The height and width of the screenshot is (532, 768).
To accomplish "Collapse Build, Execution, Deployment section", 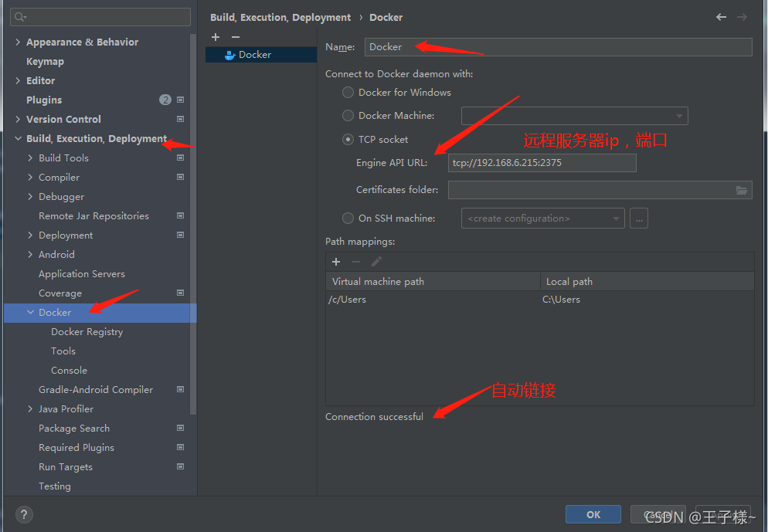I will tap(18, 138).
